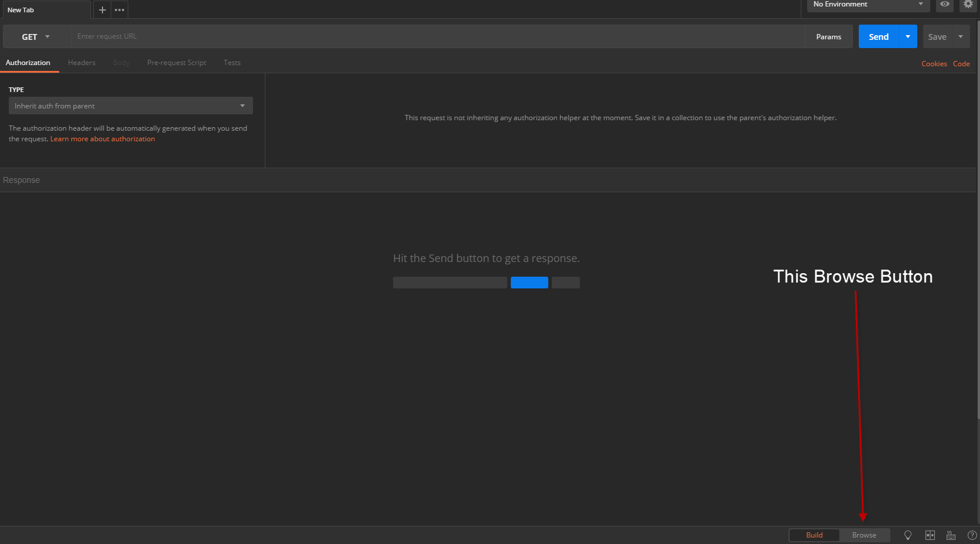
Task: Toggle the two-pane layout icon
Action: coord(930,535)
